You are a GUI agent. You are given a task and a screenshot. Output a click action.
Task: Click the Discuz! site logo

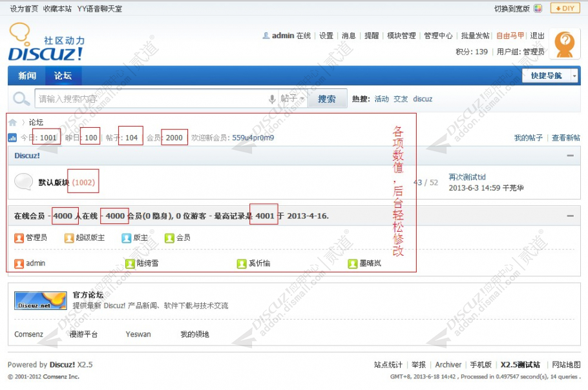tap(47, 42)
